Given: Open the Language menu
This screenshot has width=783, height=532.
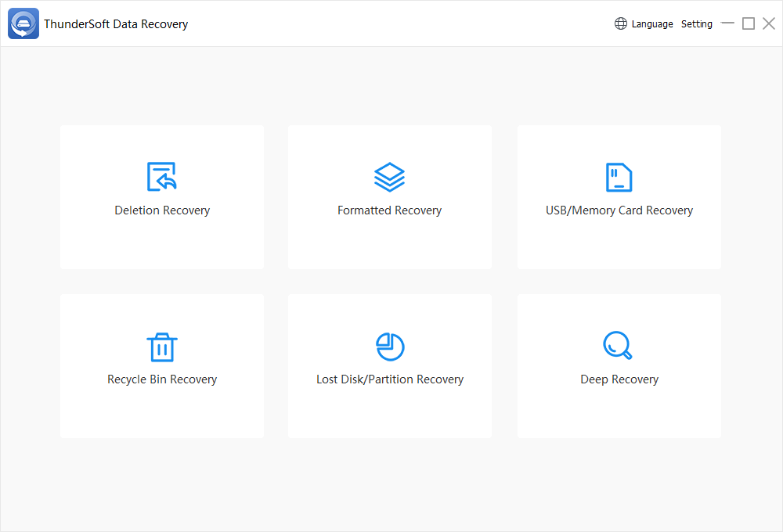Looking at the screenshot, I should (x=651, y=23).
